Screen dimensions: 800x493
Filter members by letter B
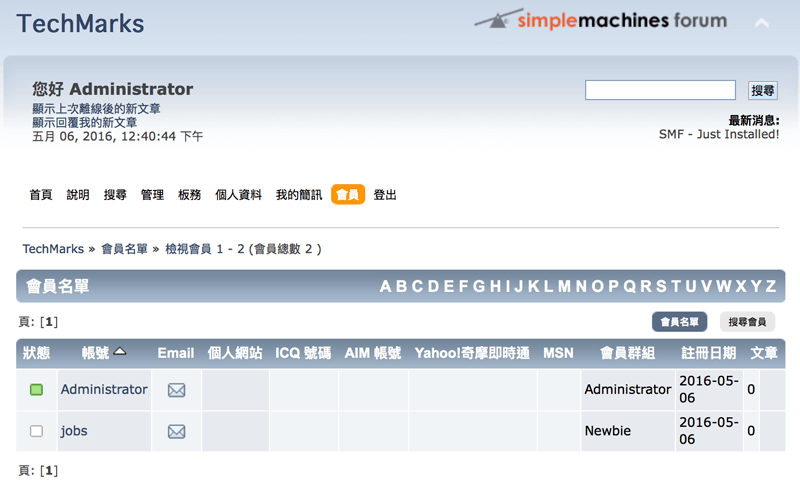click(402, 286)
